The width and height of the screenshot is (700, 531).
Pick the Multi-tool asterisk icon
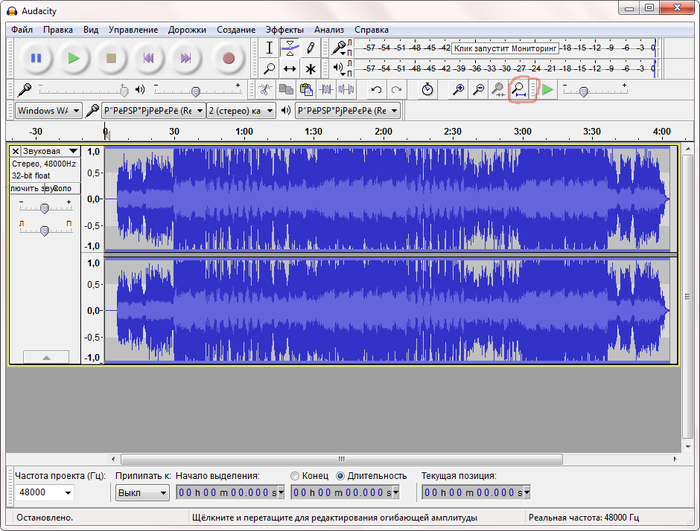pos(310,69)
